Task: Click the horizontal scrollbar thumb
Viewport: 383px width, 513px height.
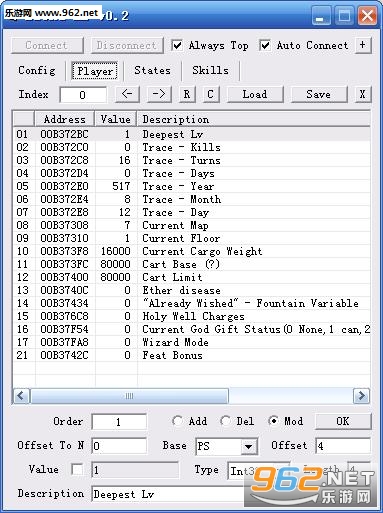Action: coord(130,396)
